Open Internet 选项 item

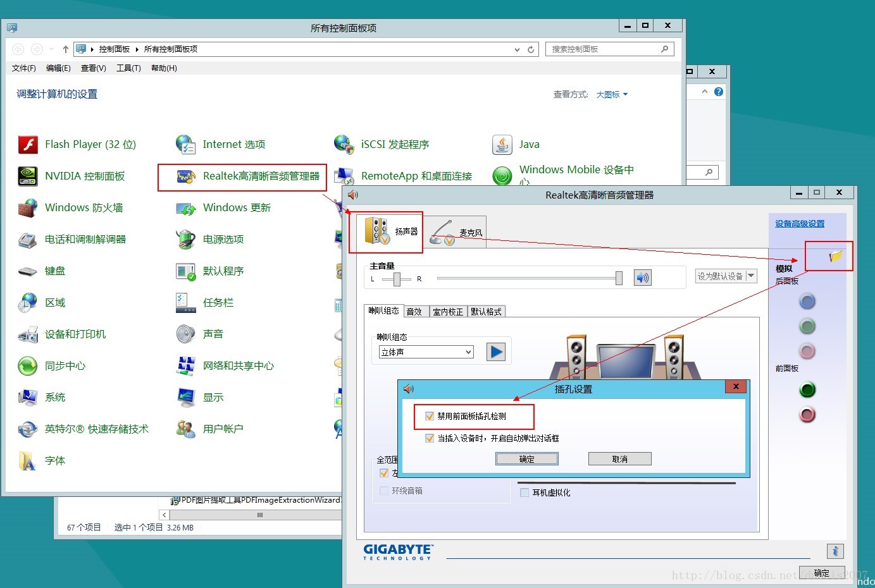click(221, 144)
